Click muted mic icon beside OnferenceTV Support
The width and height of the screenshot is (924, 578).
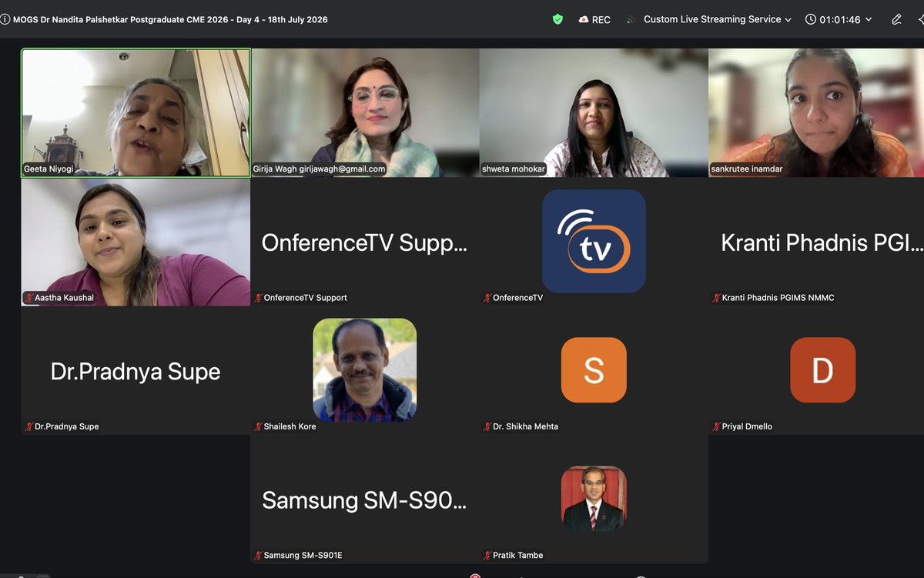(259, 298)
